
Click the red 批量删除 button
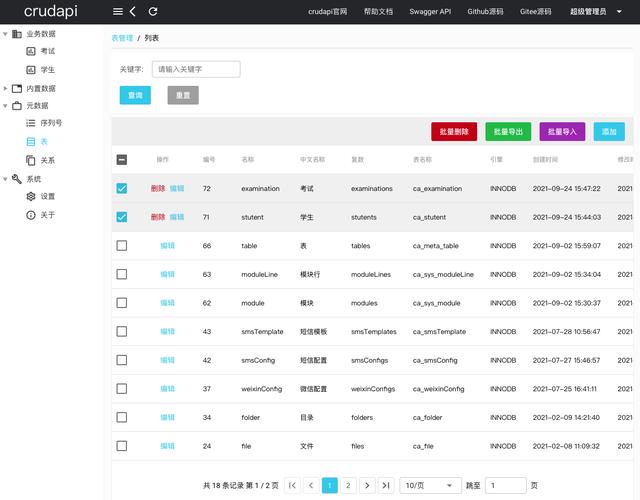pyautogui.click(x=454, y=131)
